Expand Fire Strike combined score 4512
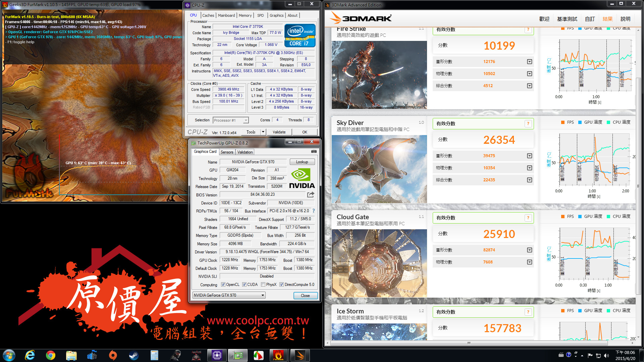The image size is (644, 362). pos(529,86)
